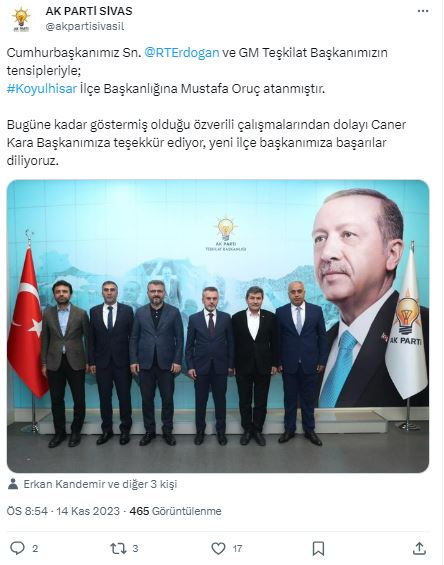
Task: Click the tagged people icon below the photo
Action: (13, 484)
